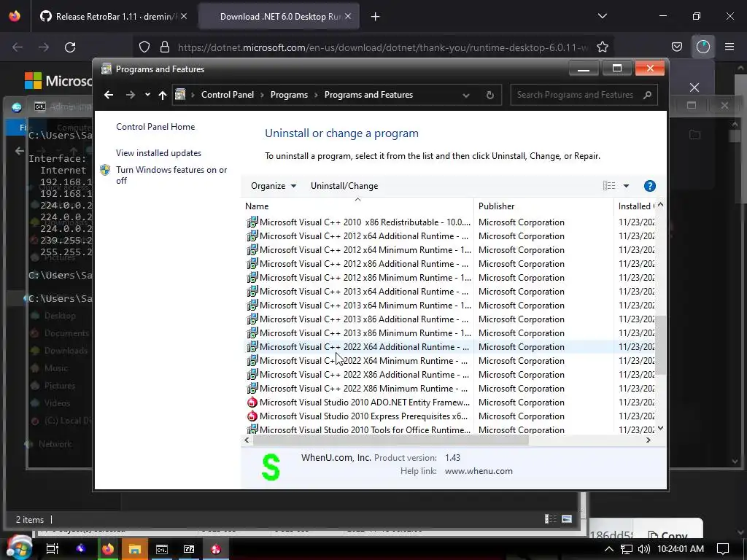Select Visual Studio 2010 Tools for Office Runtime
Viewport: 747px width, 560px height.
coord(449,429)
